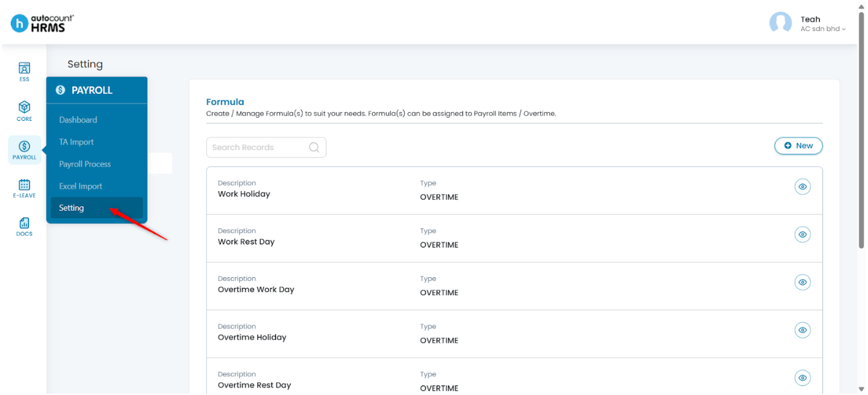Open the E-LEAVE calendar icon

click(x=24, y=188)
